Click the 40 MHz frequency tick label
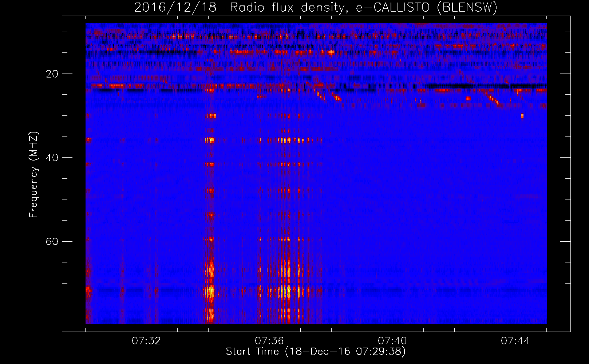This screenshot has width=589, height=364. pyautogui.click(x=52, y=158)
